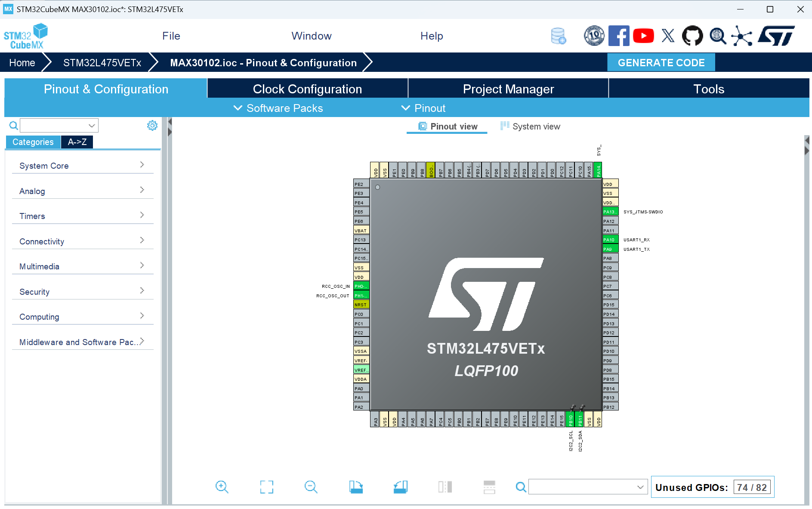This screenshot has width=812, height=509.
Task: Click STM32L475VETx breadcrumb
Action: click(102, 63)
